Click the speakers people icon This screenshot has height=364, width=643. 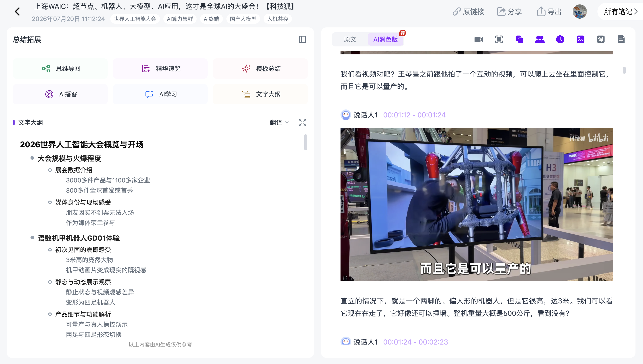[x=540, y=40]
